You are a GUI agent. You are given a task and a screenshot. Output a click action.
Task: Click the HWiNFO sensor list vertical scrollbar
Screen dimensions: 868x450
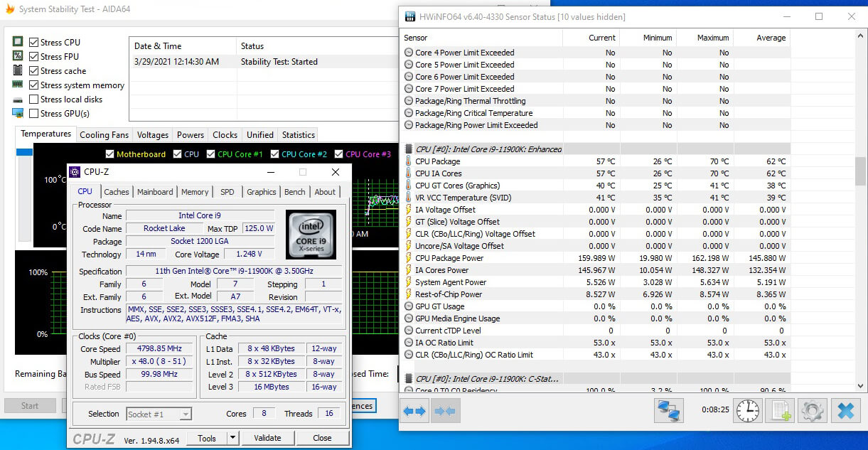tap(860, 171)
